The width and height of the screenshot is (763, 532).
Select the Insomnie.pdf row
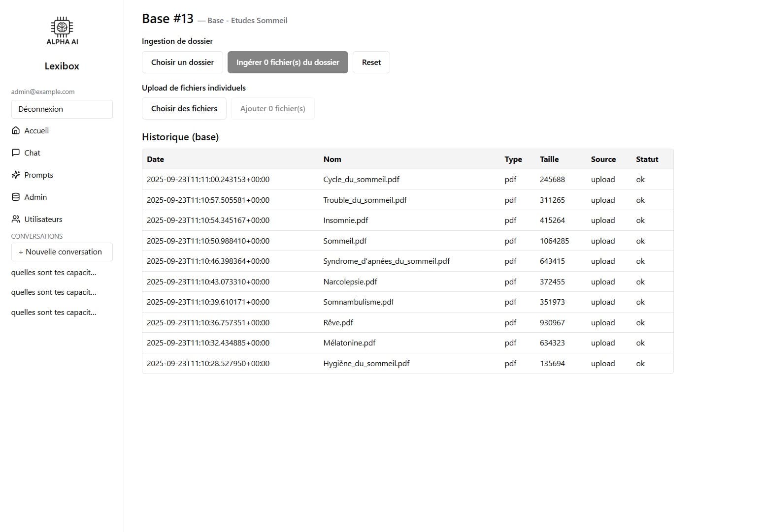coord(346,220)
